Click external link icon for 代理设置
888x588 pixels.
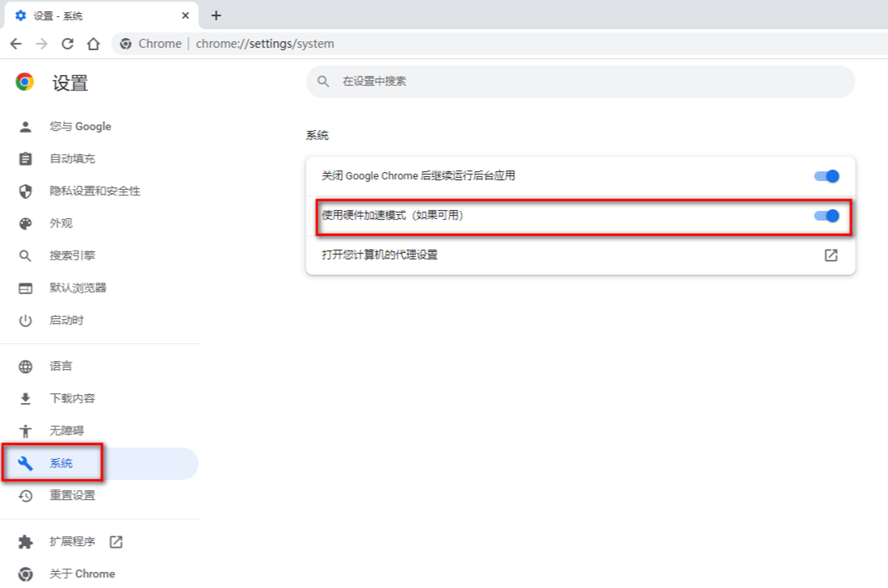click(831, 255)
